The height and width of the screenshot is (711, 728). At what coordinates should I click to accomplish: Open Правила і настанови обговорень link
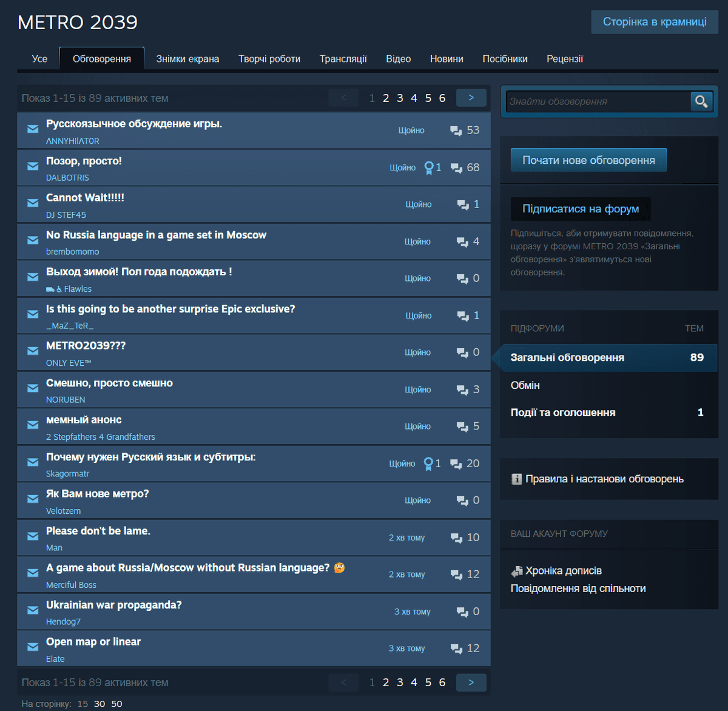pos(604,479)
